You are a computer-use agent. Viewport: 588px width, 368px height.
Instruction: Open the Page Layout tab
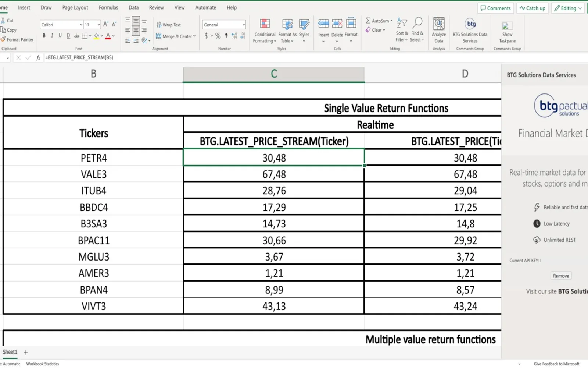coord(75,7)
